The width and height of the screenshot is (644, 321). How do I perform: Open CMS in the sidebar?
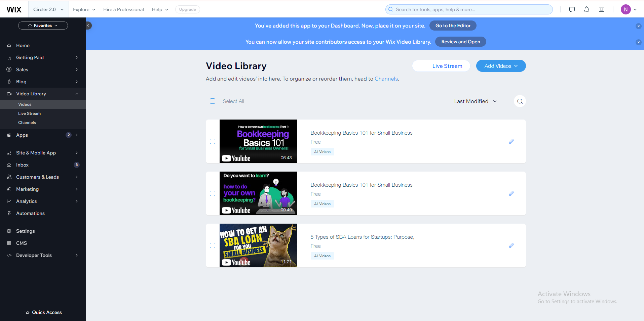[43, 243]
